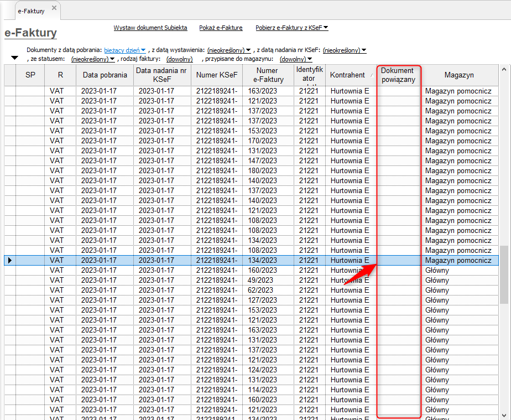The height and width of the screenshot is (420, 511).
Task: Click the Wystaw dokument Subiekta link
Action: [x=150, y=28]
